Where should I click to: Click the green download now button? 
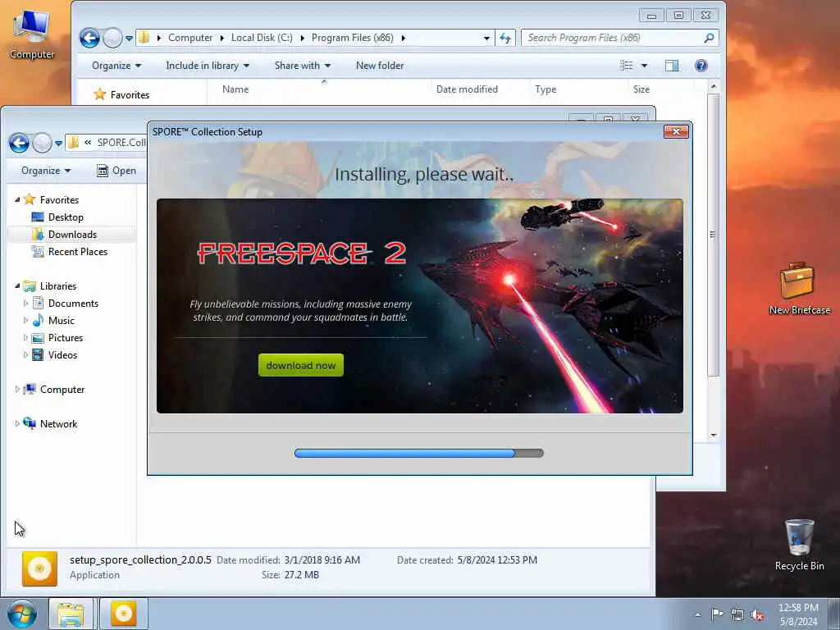coord(300,365)
